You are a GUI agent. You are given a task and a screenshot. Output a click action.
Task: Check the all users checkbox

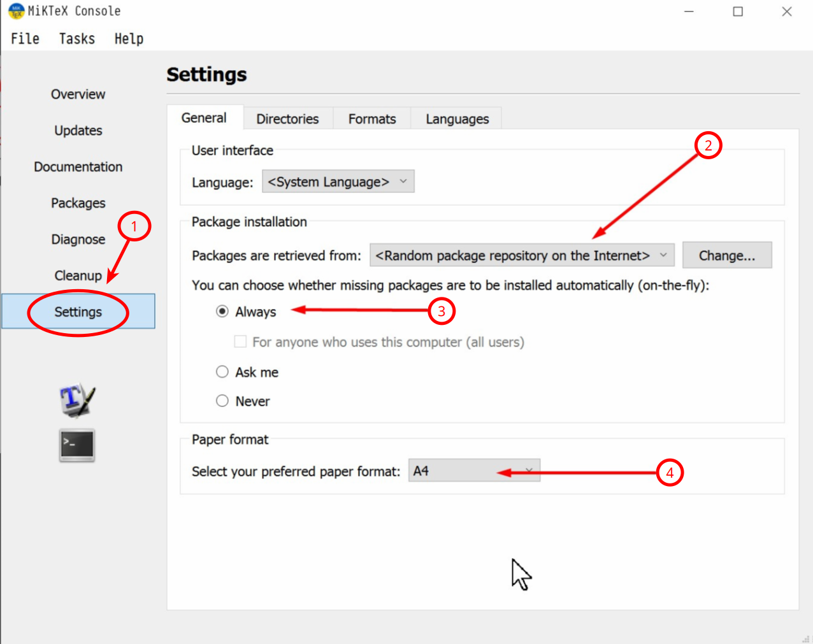point(241,342)
